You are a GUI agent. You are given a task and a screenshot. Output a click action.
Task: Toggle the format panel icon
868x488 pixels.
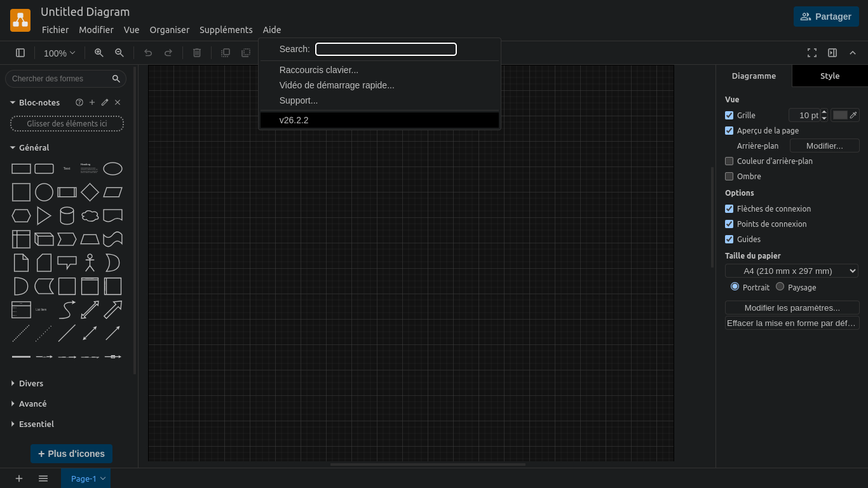[x=832, y=53]
